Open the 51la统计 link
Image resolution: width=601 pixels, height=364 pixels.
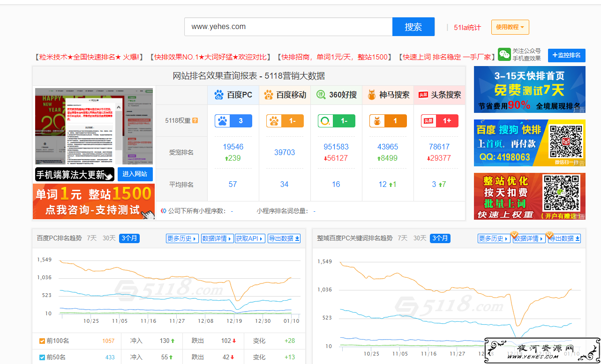pyautogui.click(x=467, y=27)
